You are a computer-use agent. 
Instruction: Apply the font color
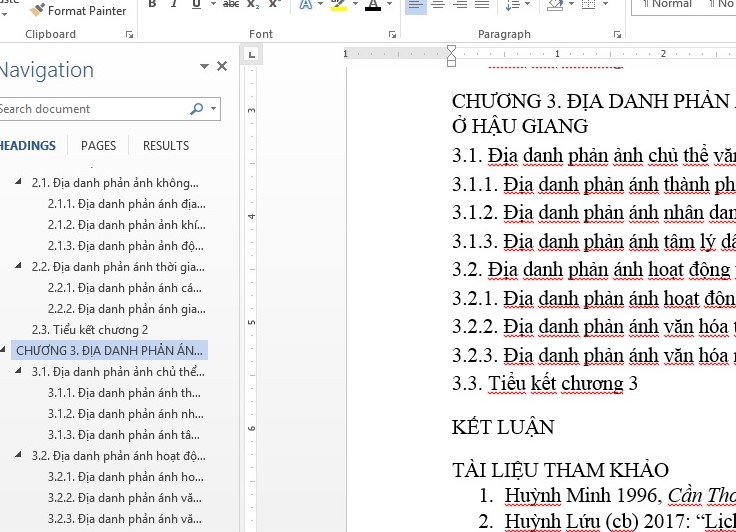(373, 4)
